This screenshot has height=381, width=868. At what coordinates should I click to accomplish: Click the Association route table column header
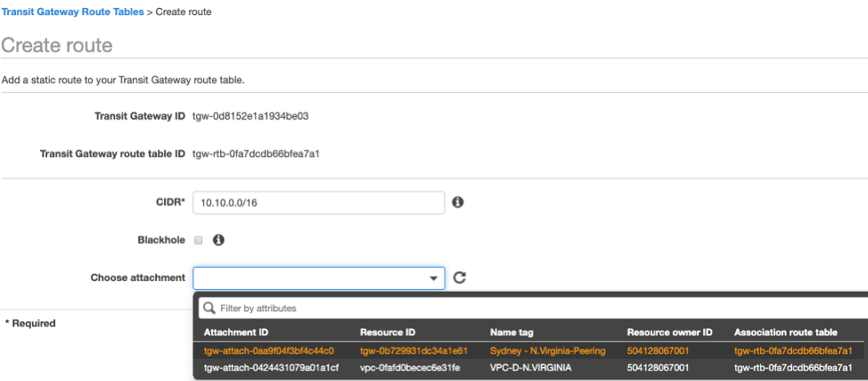[785, 333]
